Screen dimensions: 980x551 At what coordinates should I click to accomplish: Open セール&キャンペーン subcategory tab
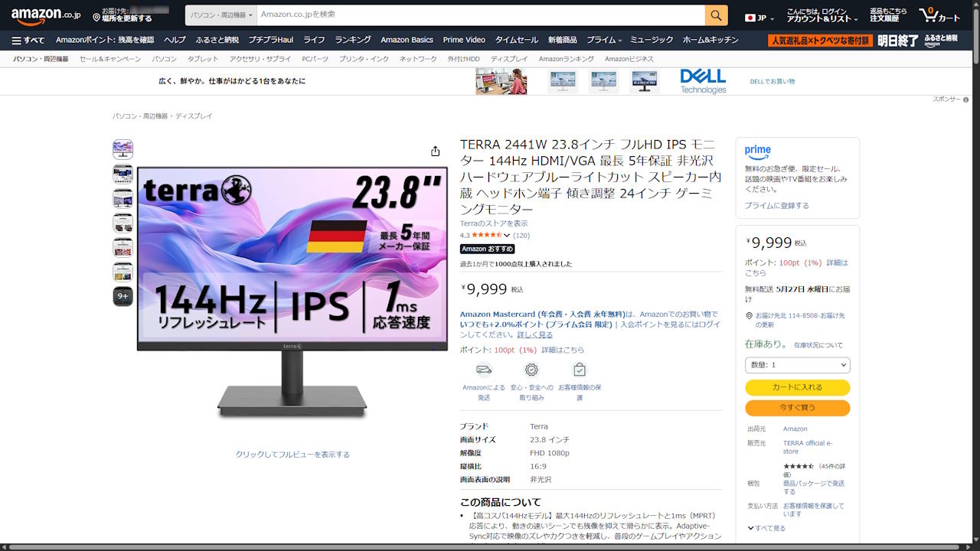pos(110,59)
